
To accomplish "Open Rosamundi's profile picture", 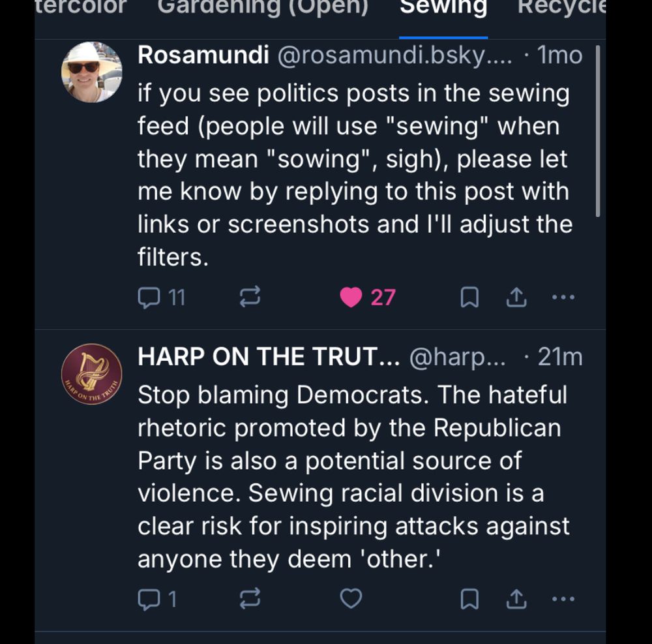I will [x=92, y=72].
